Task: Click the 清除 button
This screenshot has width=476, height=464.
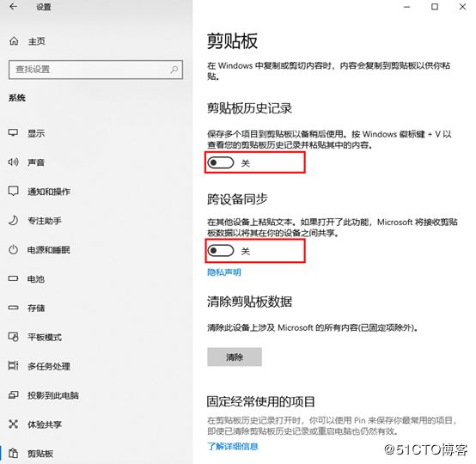Action: tap(235, 357)
